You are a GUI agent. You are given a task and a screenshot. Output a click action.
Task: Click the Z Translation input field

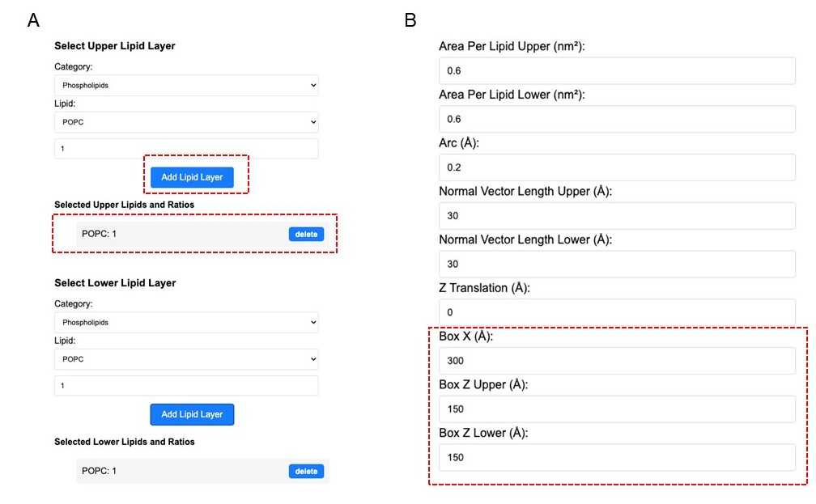[617, 312]
